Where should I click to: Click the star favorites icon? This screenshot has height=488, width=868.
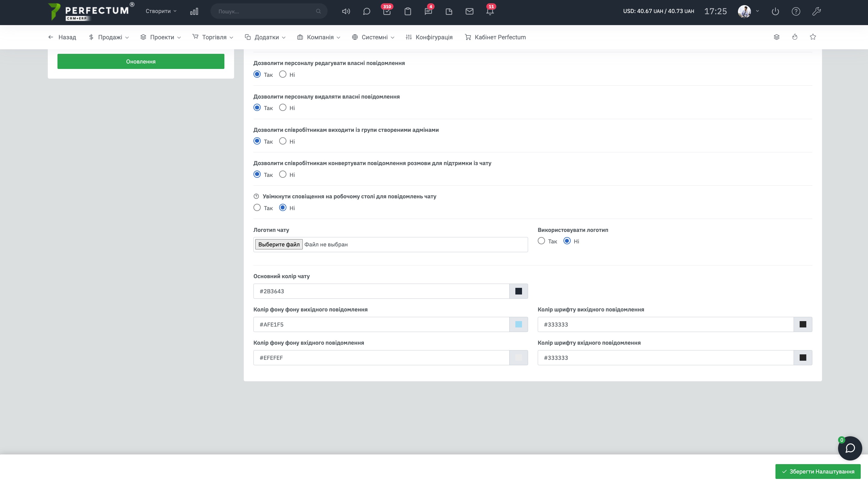pos(813,37)
